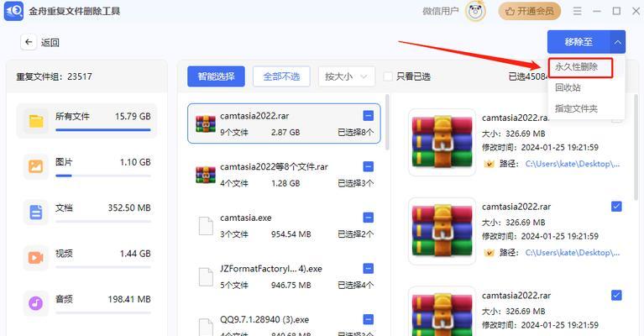Open the first file's C:\Users\kate\Desktop path link

(x=573, y=164)
